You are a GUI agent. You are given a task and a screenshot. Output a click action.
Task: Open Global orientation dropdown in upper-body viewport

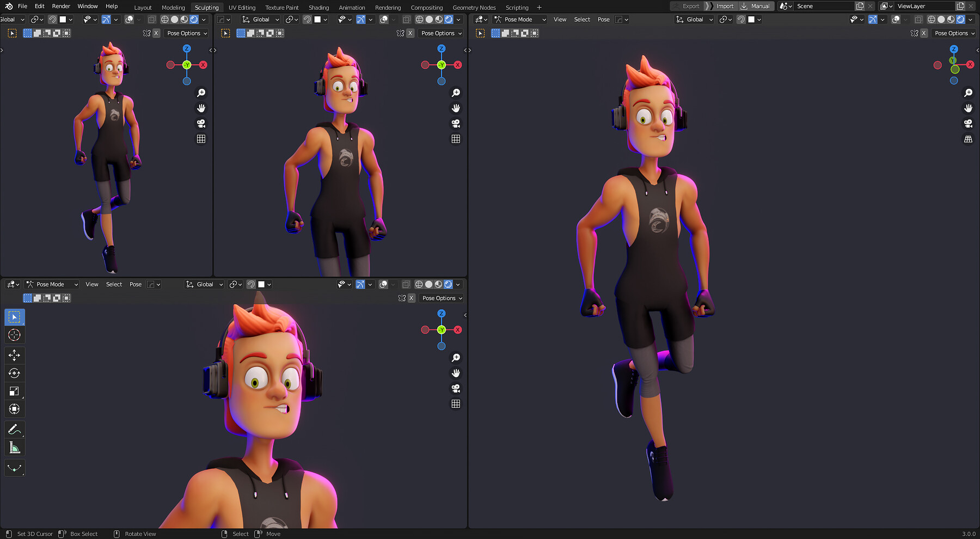point(260,20)
